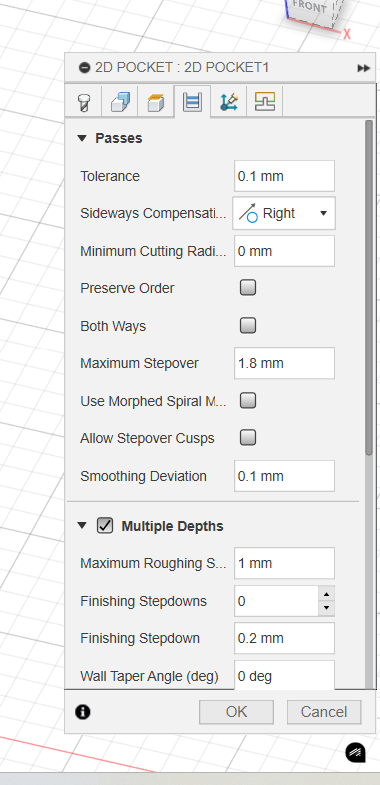Open the Sideways Compensation dropdown
Image resolution: width=380 pixels, height=785 pixels.
pos(284,213)
